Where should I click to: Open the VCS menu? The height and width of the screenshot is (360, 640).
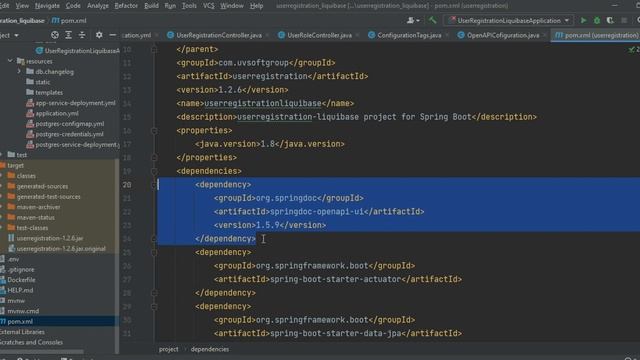coord(209,6)
